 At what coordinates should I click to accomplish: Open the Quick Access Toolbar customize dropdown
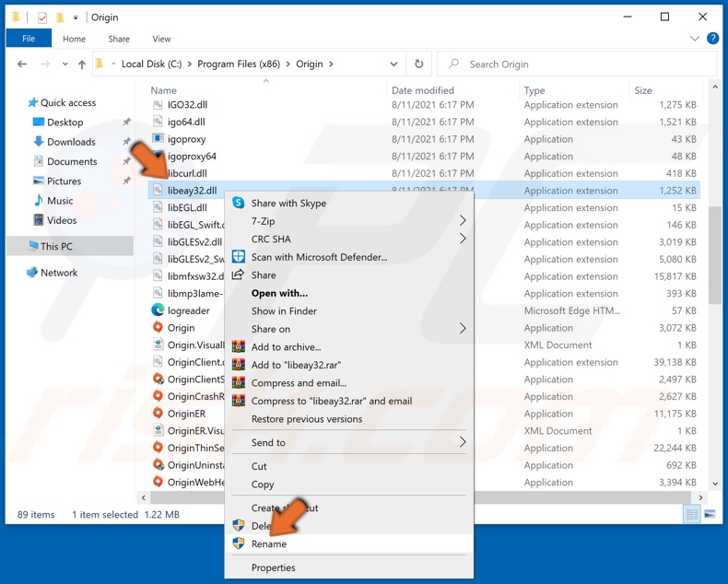click(x=76, y=18)
